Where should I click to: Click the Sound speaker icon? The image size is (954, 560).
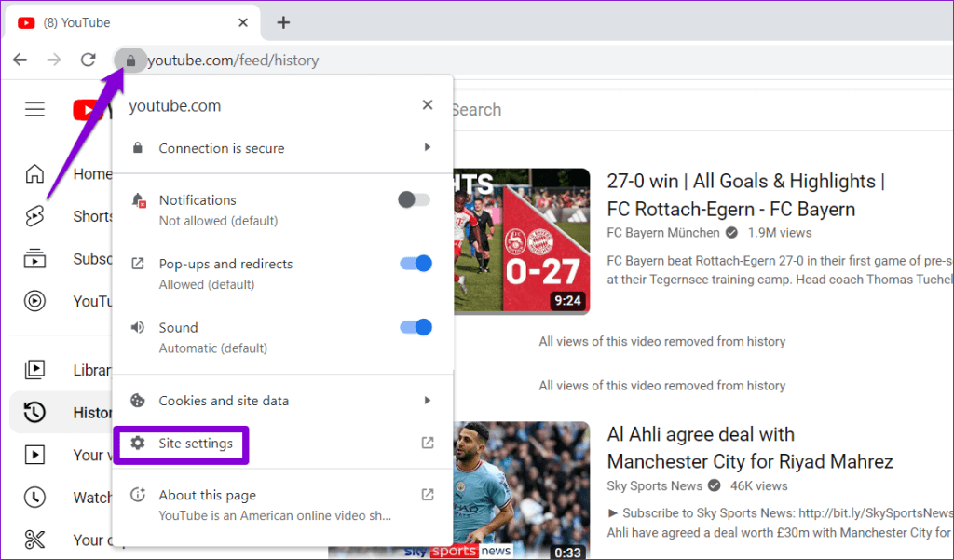coord(138,327)
